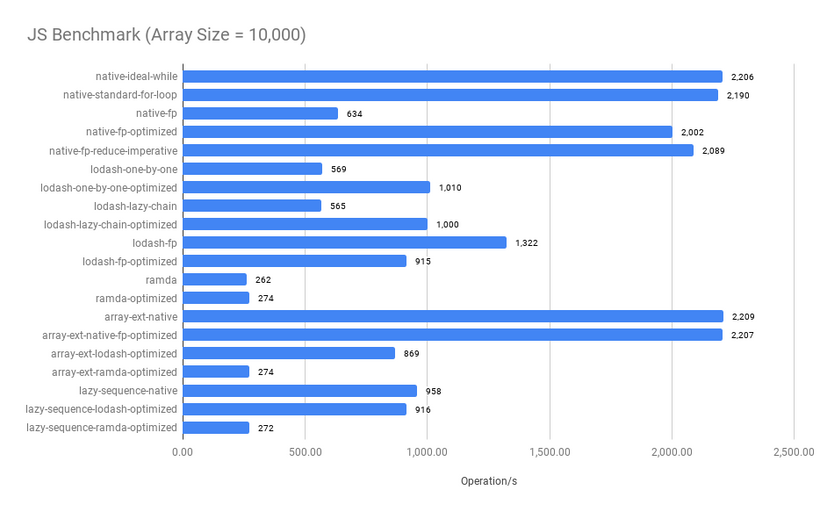The height and width of the screenshot is (513, 820).
Task: Select the 2,500.00 axis tick label
Action: (794, 452)
